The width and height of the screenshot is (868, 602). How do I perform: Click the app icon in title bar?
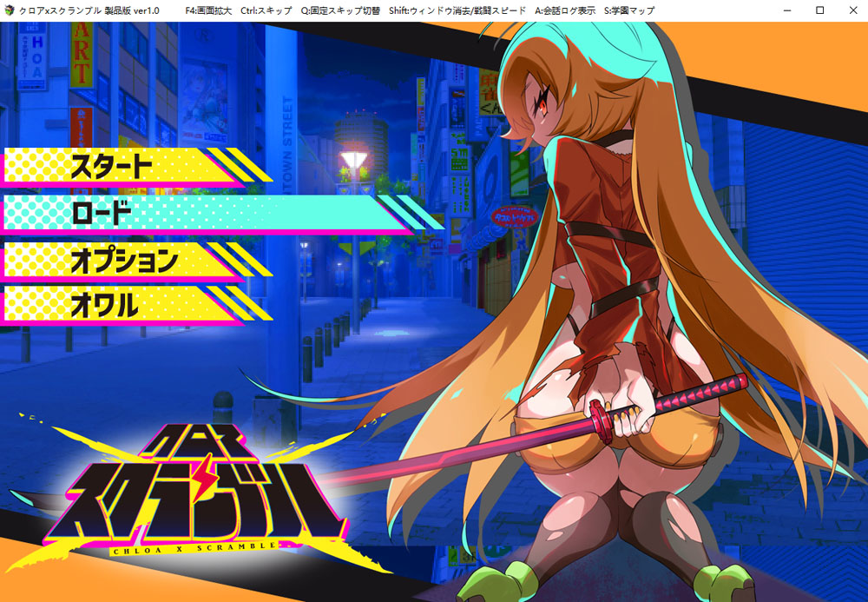coord(9,10)
